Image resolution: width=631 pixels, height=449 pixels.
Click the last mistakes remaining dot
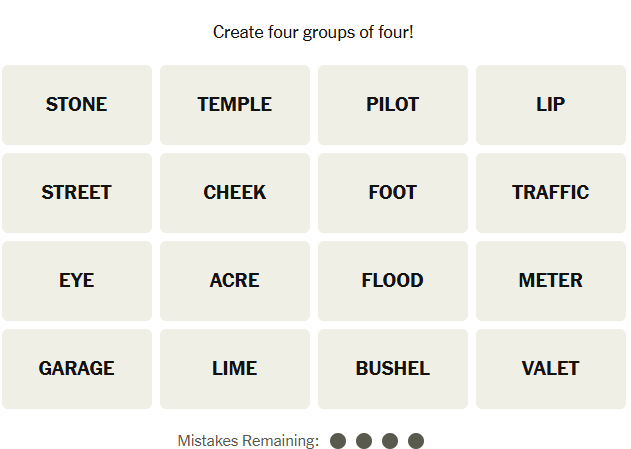416,441
